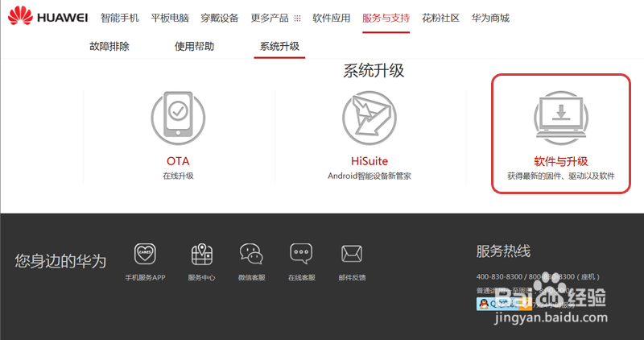Click the 系统升级 page heading
This screenshot has width=644, height=340.
(x=374, y=71)
